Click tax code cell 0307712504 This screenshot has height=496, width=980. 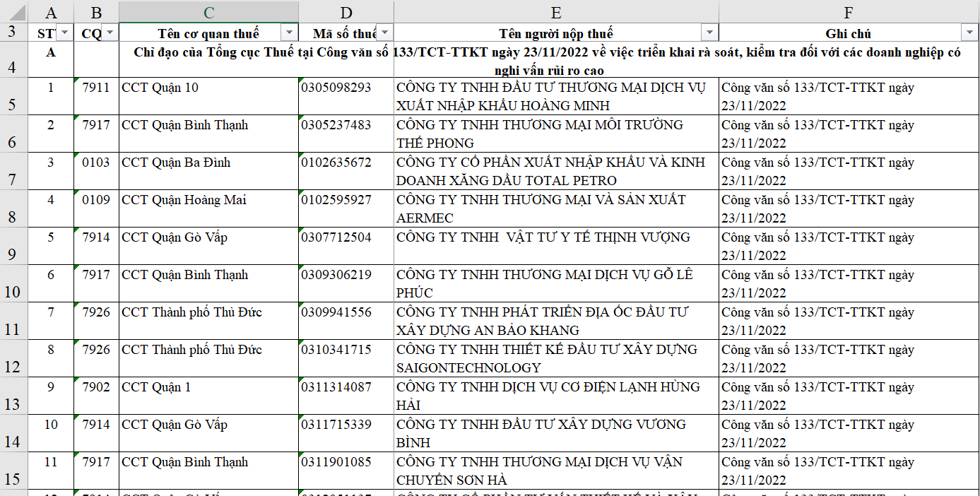pos(346,247)
